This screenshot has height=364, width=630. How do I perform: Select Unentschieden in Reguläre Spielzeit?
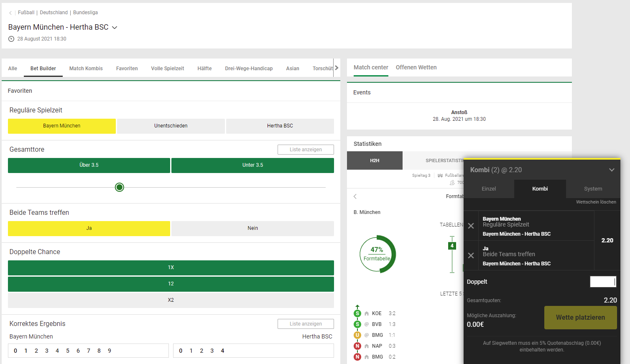click(171, 126)
